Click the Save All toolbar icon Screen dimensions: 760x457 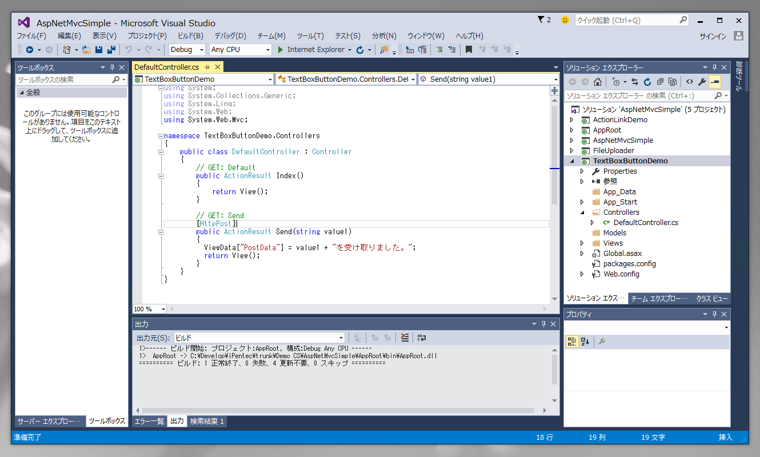coord(111,49)
